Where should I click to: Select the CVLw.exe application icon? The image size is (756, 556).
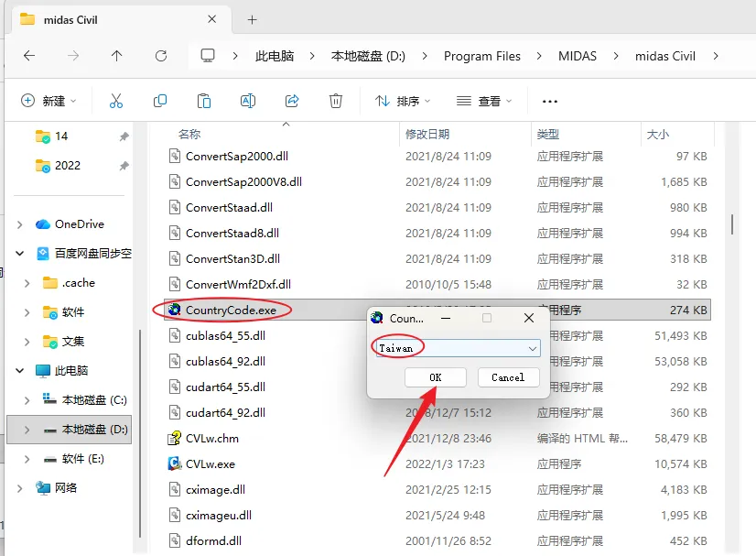coord(174,463)
